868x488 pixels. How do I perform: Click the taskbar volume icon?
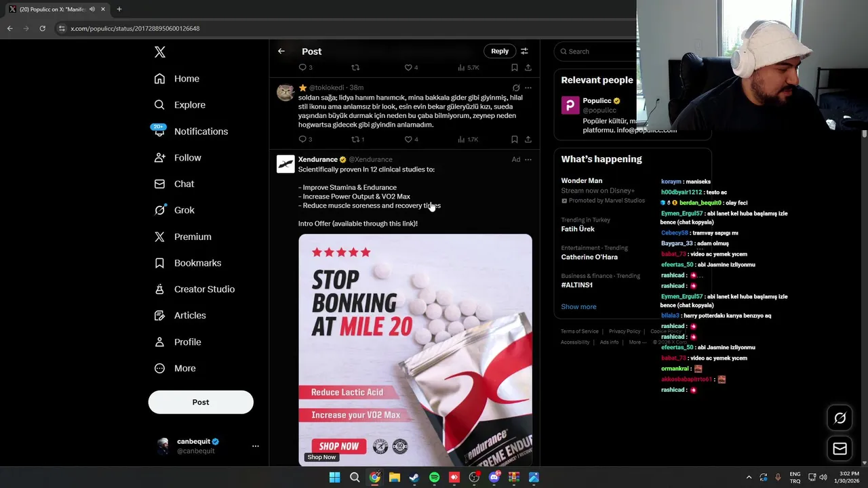(823, 477)
